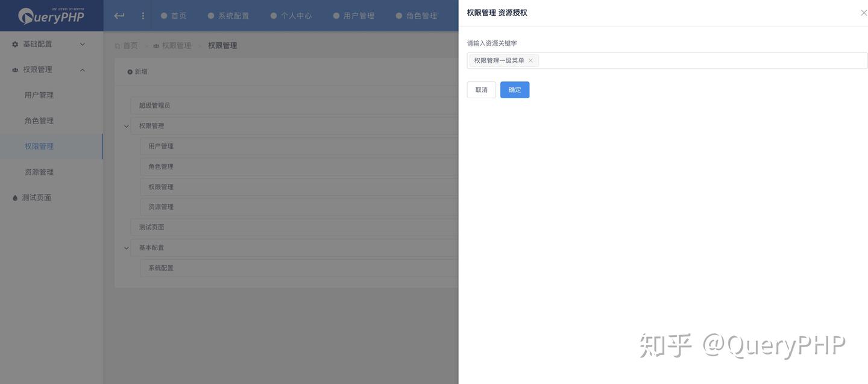Select the 测试页面 tree row
Screen dimensions: 868x384
tap(295, 227)
